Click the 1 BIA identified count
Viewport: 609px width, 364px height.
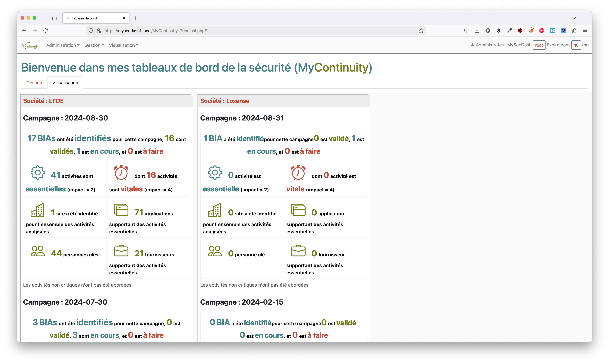(x=213, y=138)
